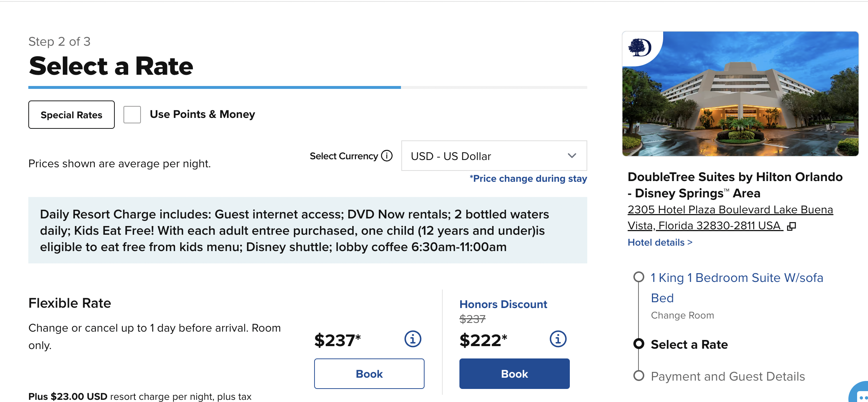
Task: Click the DoubleTree logo on hotel image
Action: (640, 48)
